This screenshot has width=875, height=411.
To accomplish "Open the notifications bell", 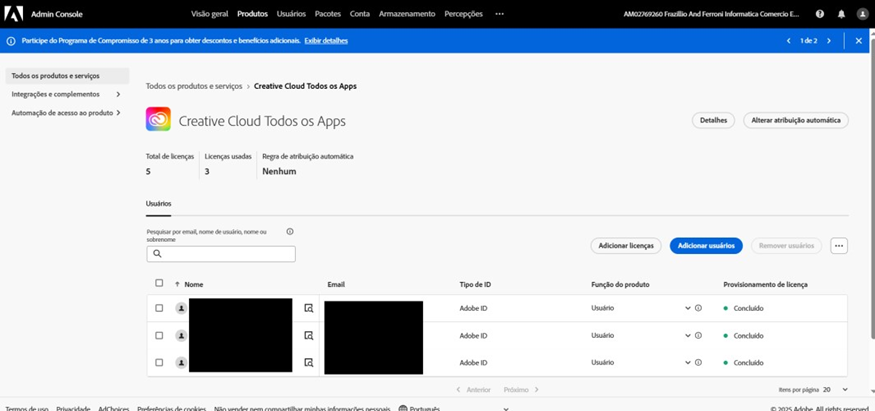I will click(x=840, y=14).
